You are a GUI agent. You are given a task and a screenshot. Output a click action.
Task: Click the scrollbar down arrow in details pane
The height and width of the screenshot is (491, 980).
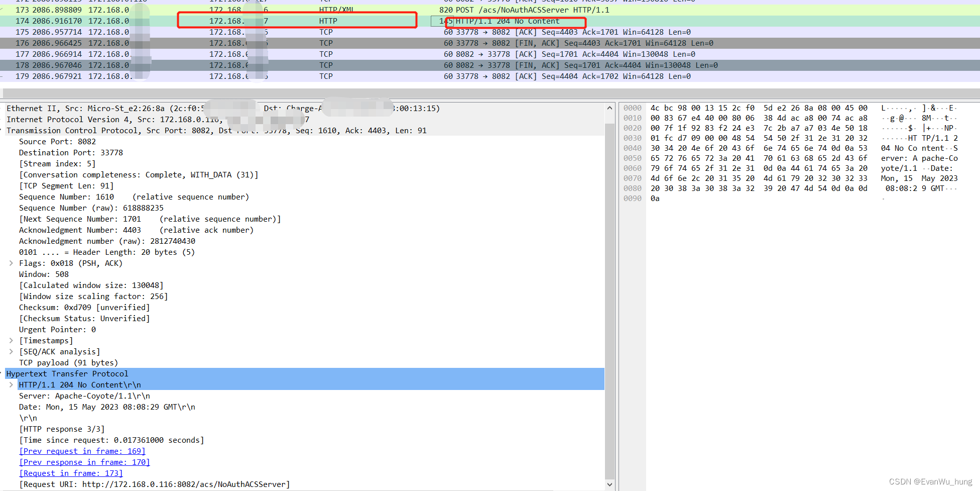609,484
